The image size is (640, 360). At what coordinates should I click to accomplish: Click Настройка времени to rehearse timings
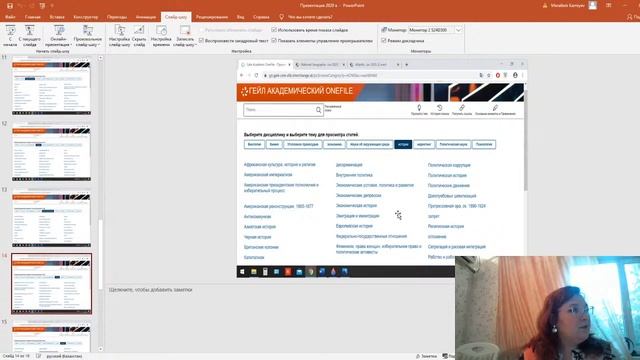point(161,36)
